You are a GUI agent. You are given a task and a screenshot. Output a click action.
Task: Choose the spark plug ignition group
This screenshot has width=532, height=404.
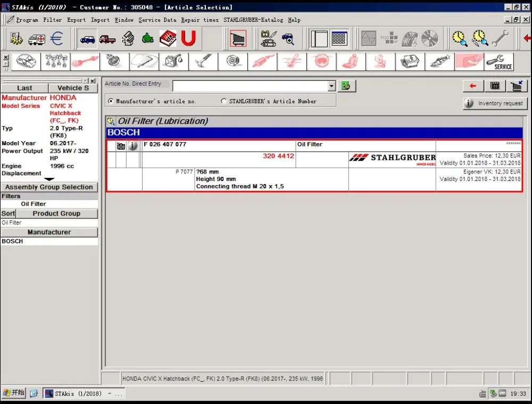pos(439,61)
